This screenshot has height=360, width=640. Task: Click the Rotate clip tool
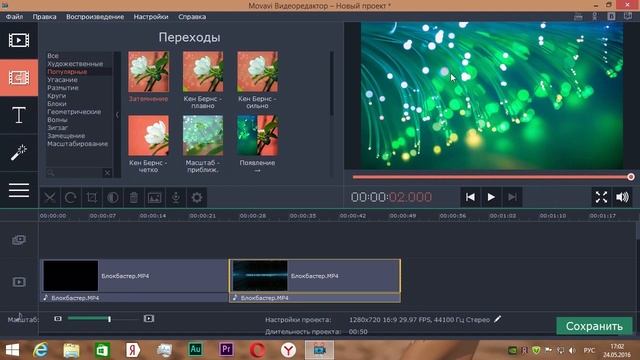click(71, 198)
